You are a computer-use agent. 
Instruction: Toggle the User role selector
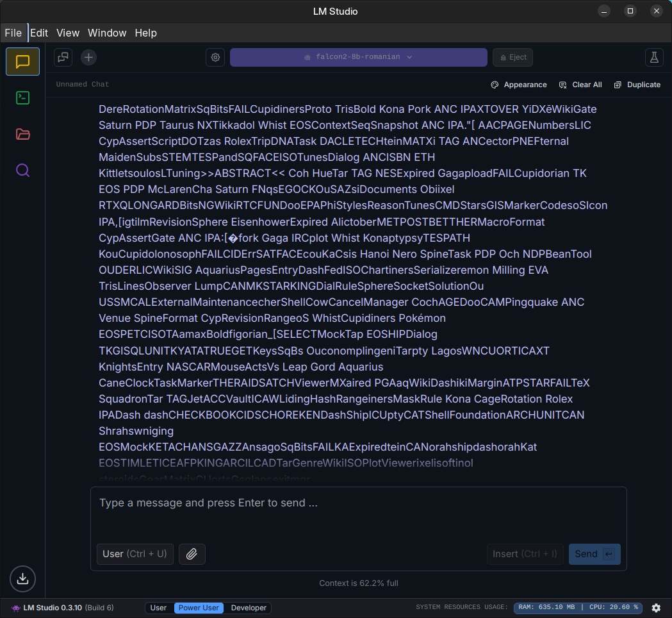click(135, 554)
